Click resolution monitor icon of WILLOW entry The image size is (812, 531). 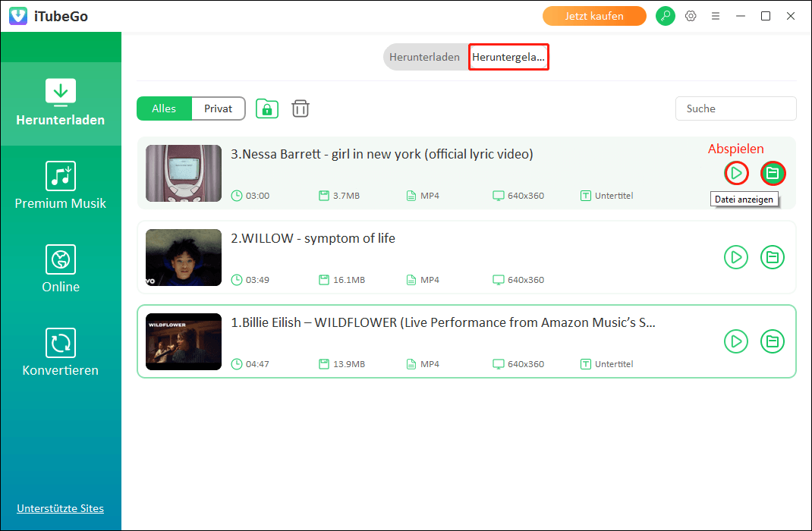pos(498,280)
